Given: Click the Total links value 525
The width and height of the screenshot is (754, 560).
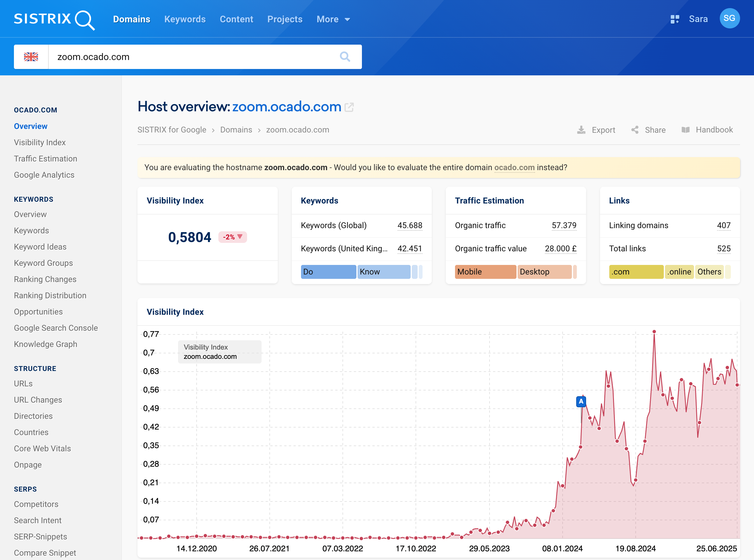Looking at the screenshot, I should [724, 248].
